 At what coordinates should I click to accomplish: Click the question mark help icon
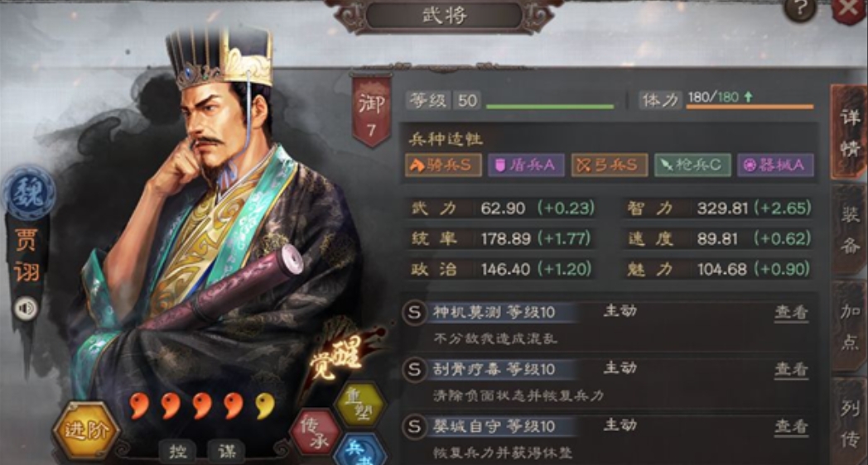pos(800,9)
